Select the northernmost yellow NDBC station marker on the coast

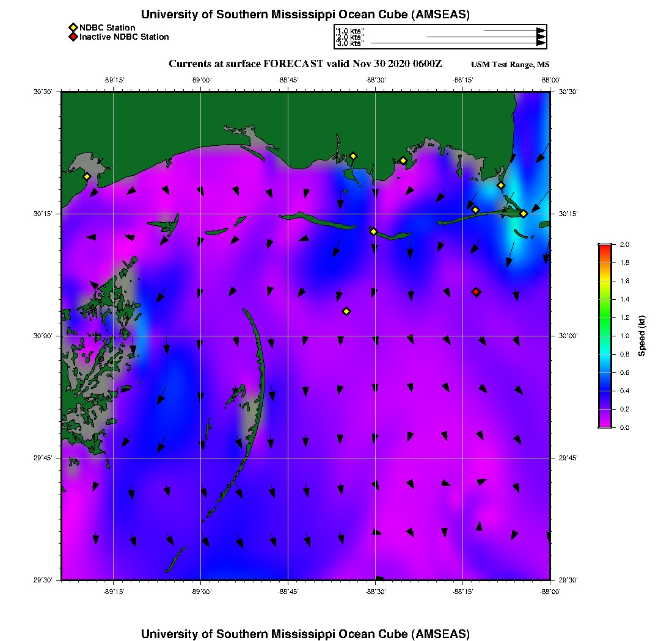[x=352, y=156]
